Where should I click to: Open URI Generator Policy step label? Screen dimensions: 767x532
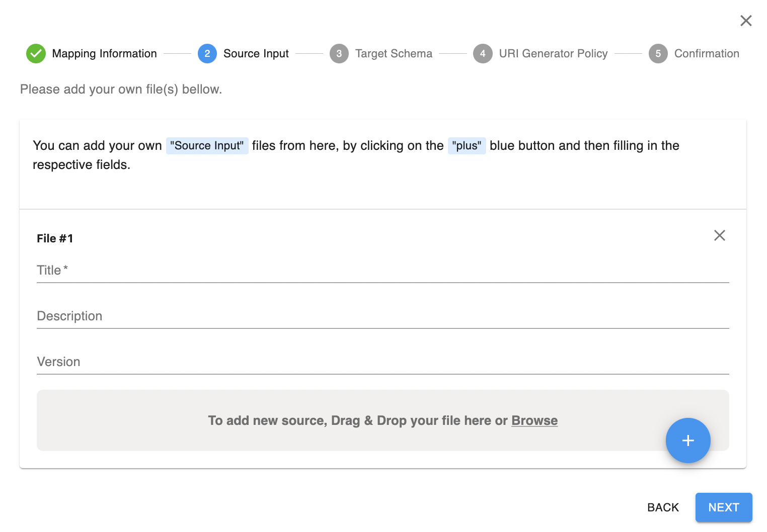click(553, 54)
